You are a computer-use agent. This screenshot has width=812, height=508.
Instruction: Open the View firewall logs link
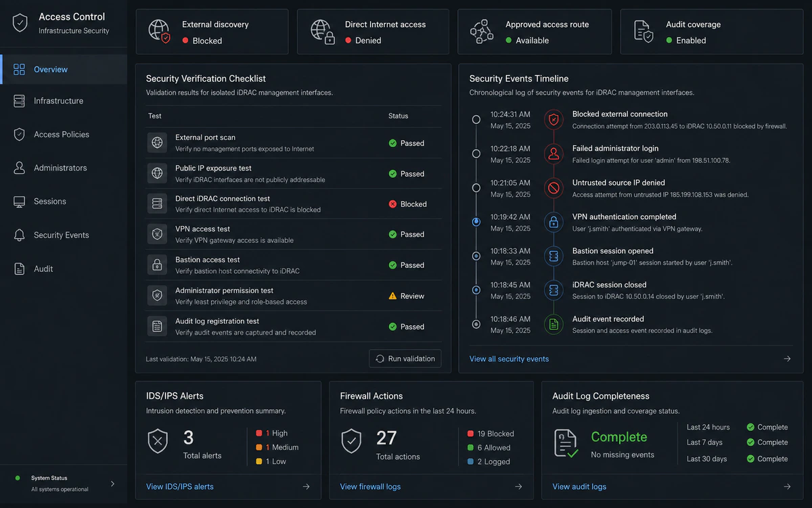point(369,486)
